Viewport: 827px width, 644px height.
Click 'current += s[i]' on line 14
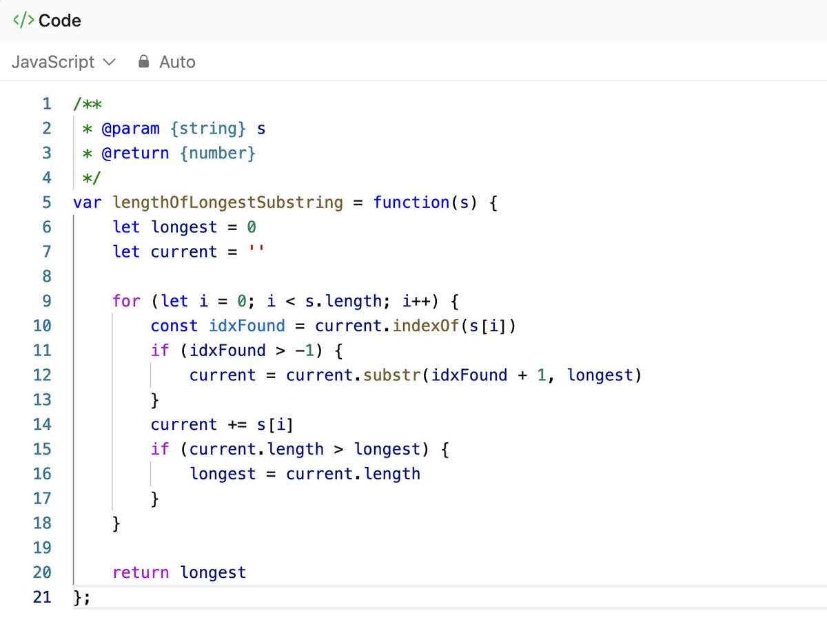223,424
